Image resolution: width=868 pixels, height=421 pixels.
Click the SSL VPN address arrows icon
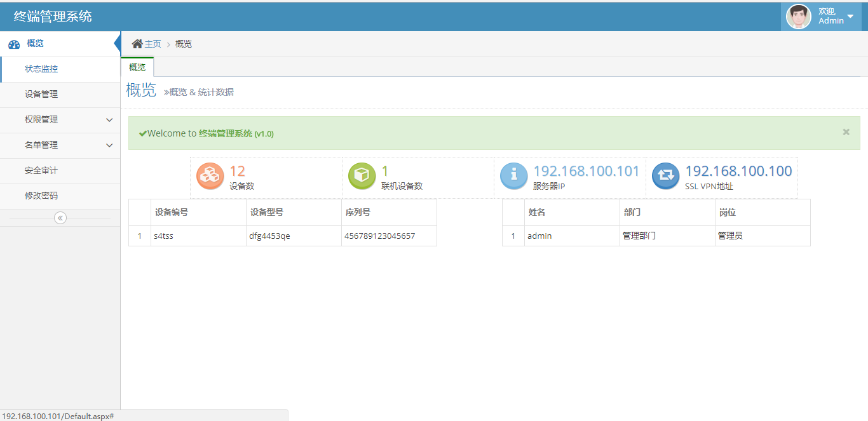click(665, 177)
